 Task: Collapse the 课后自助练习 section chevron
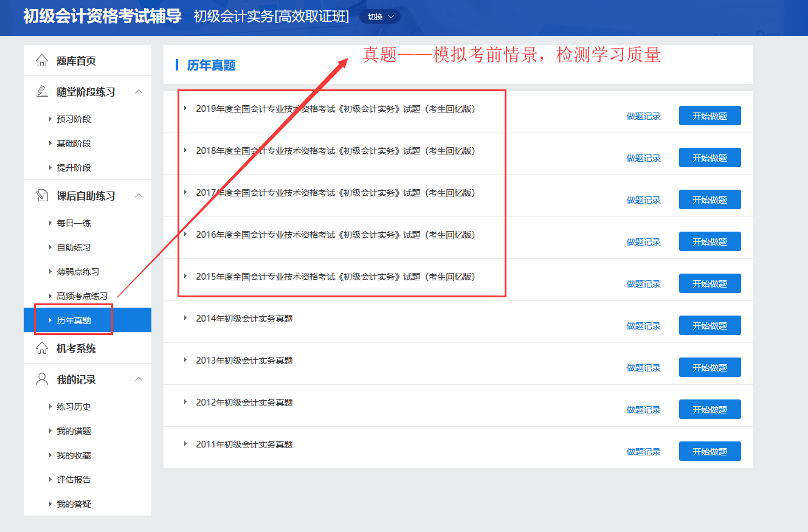[139, 196]
